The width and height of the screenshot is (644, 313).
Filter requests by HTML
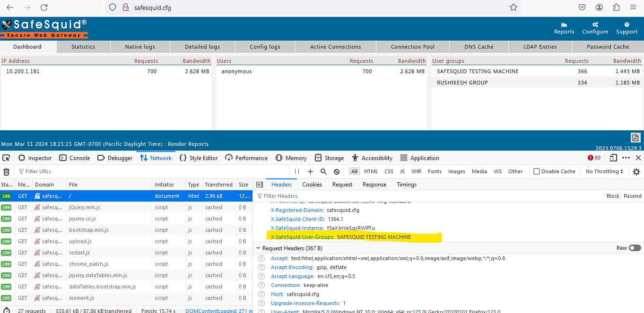coord(371,171)
